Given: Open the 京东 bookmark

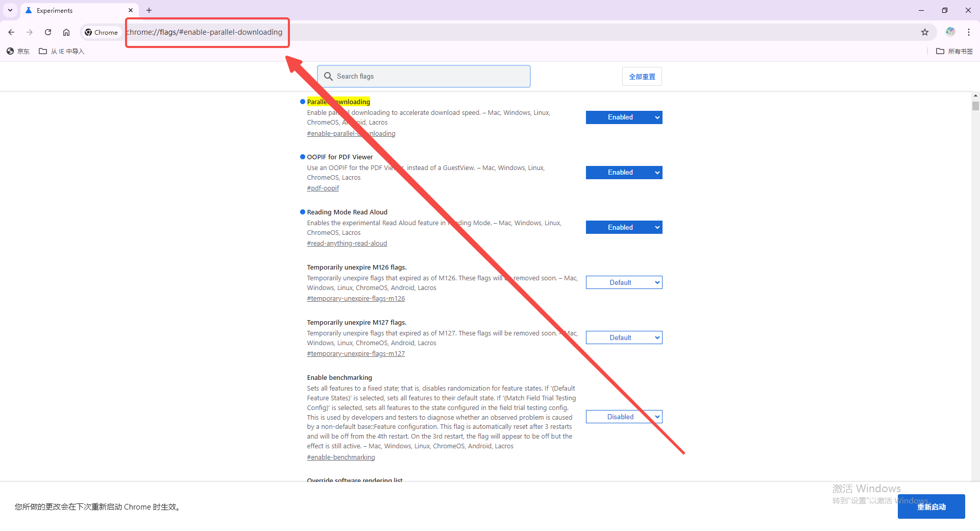Looking at the screenshot, I should click(18, 51).
